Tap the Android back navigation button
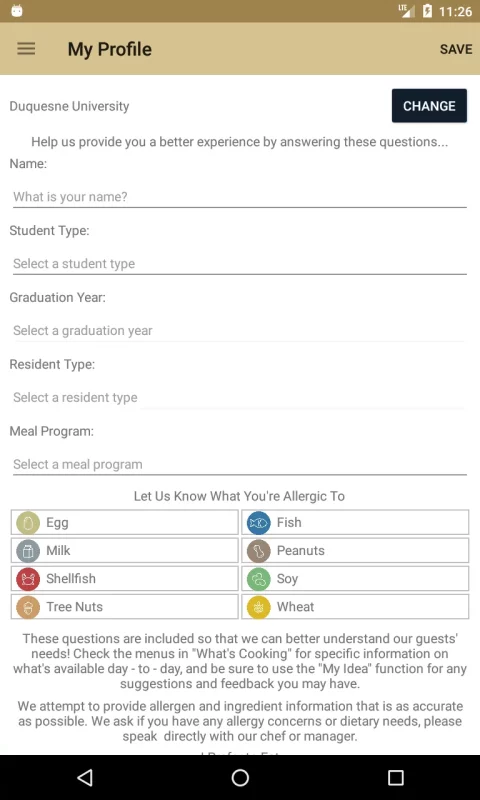The height and width of the screenshot is (800, 480). point(85,778)
